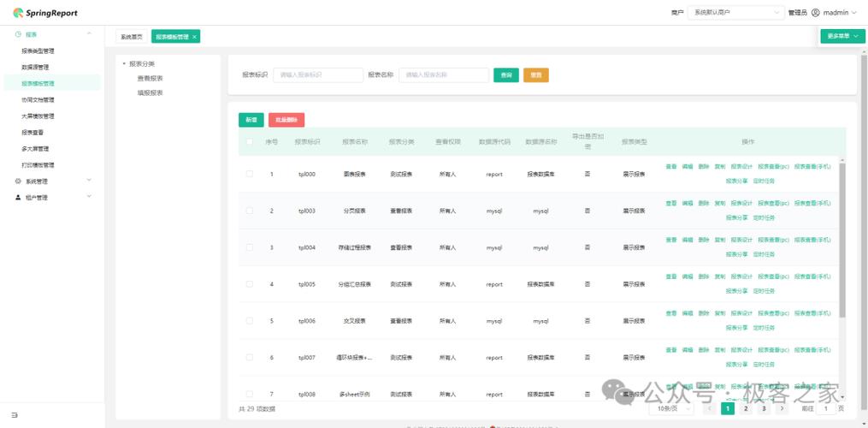
Task: Close the 报表模板管理 tab
Action: (x=194, y=37)
